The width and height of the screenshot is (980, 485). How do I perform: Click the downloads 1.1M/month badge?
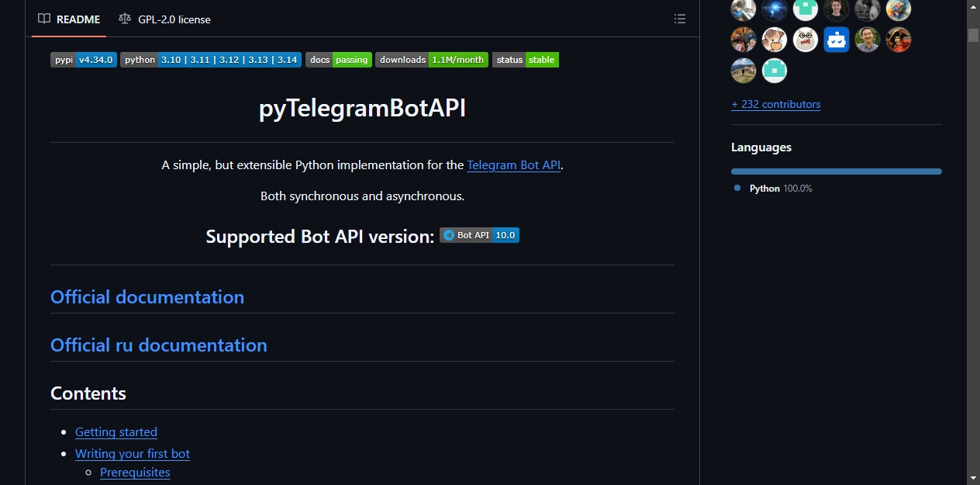pos(432,60)
